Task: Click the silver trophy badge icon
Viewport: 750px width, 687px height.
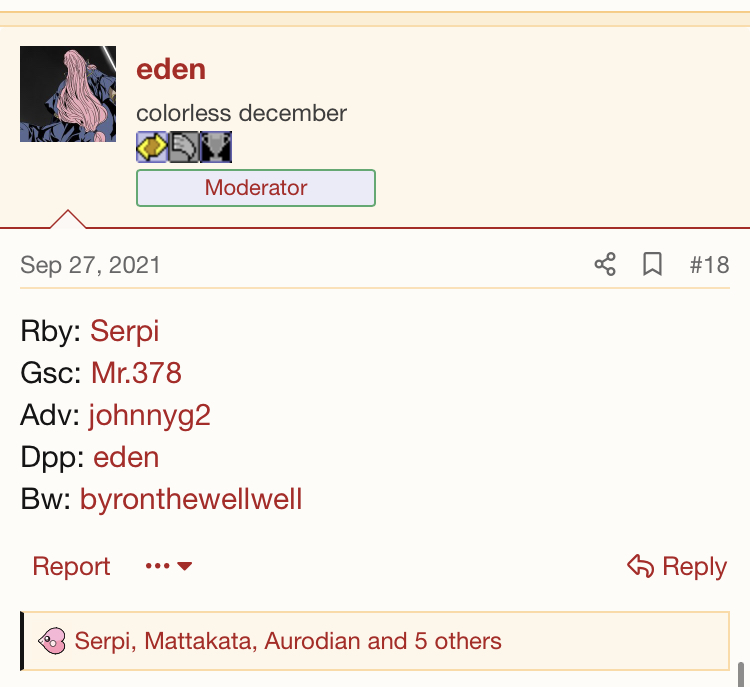Action: tap(216, 147)
